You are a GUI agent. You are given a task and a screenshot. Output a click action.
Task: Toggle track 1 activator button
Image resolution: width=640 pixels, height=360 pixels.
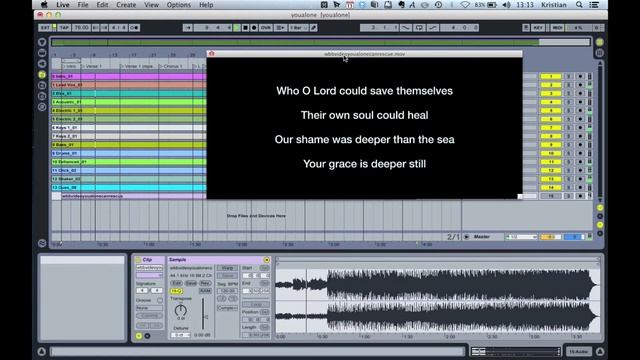point(550,76)
